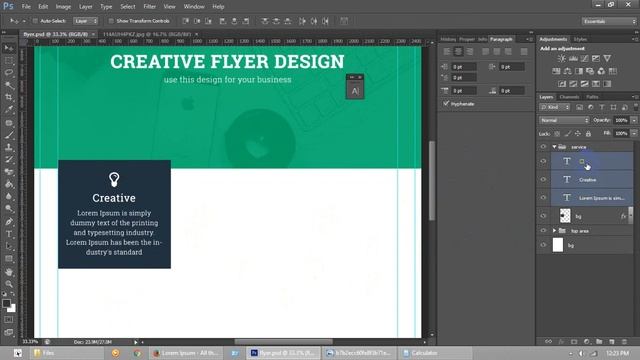Click Create new layer icon

pos(611,342)
